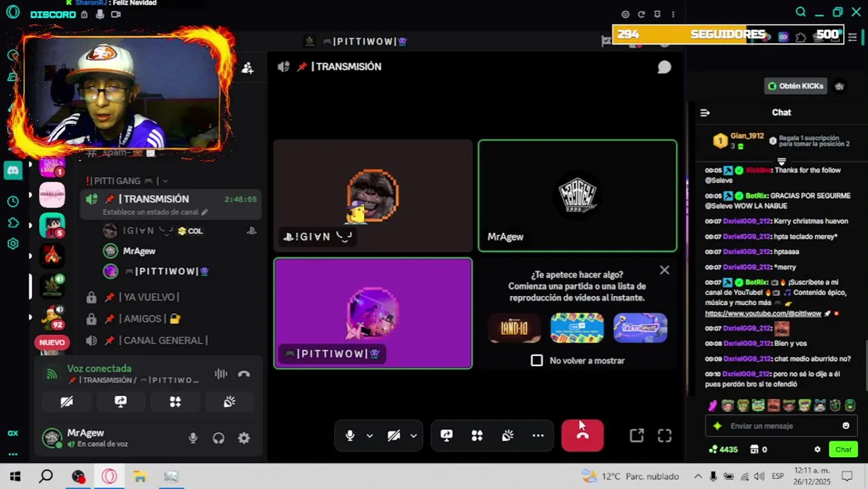
Task: Open microphone options arrow in call bar
Action: 369,435
